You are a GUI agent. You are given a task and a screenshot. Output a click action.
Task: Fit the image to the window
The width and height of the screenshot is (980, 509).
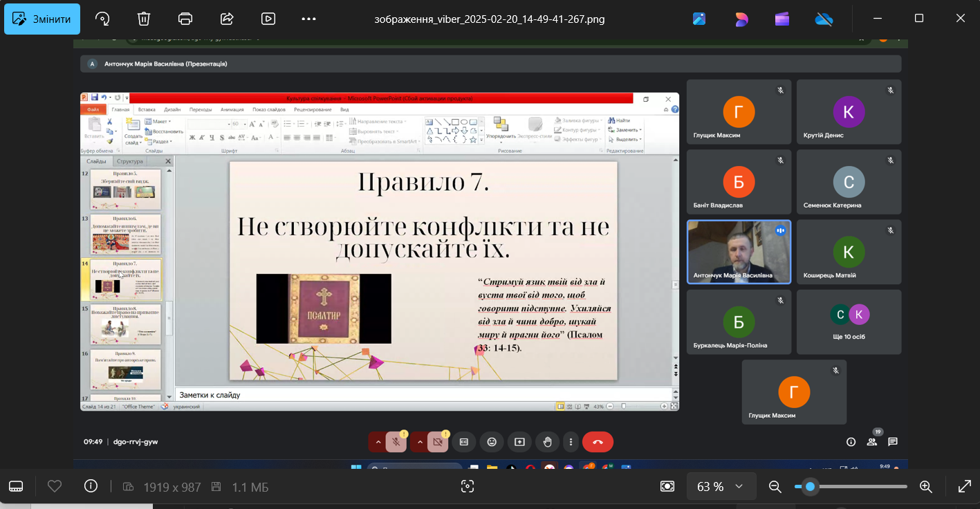point(667,487)
